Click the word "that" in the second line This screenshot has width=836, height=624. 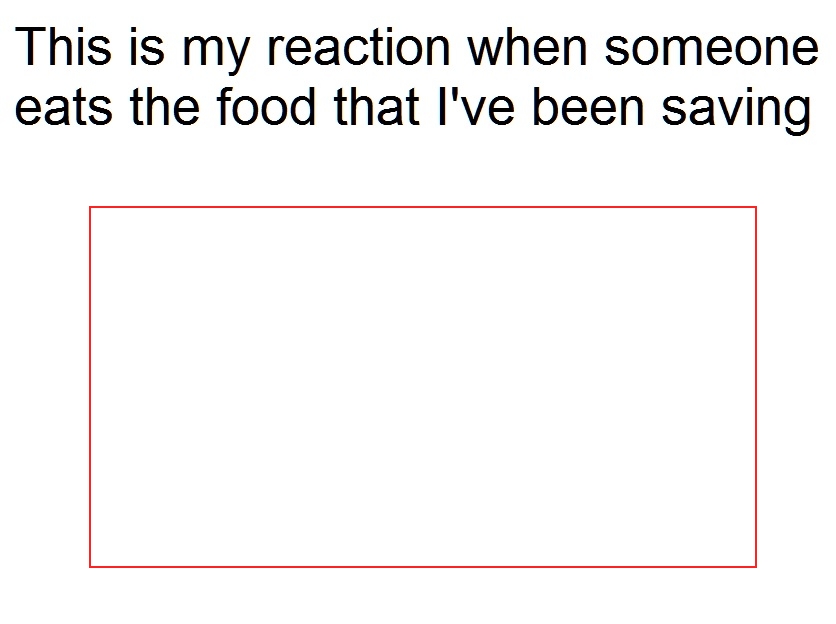click(x=376, y=107)
